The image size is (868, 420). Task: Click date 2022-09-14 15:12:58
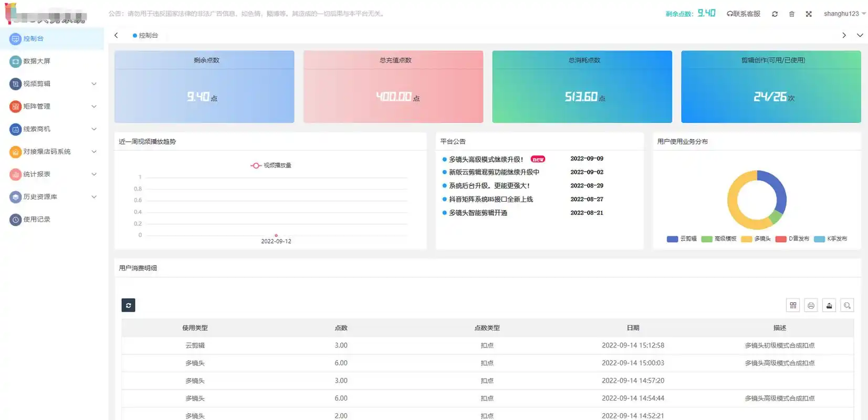633,345
